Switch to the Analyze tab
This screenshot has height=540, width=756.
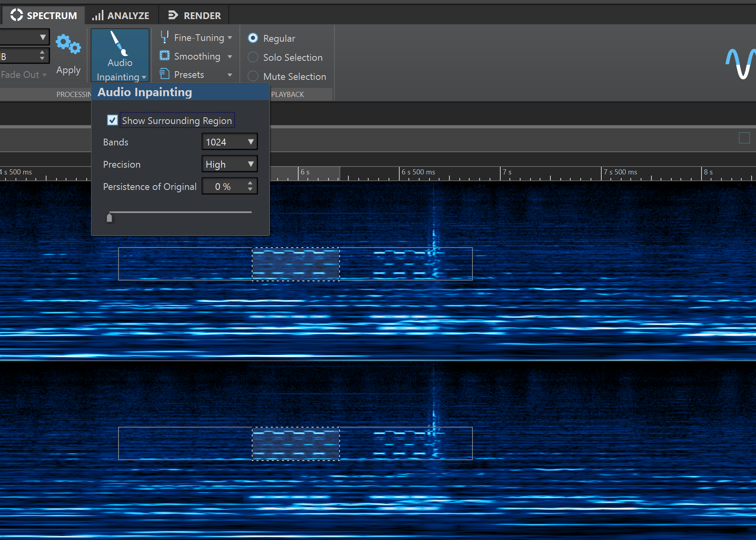[x=121, y=15]
